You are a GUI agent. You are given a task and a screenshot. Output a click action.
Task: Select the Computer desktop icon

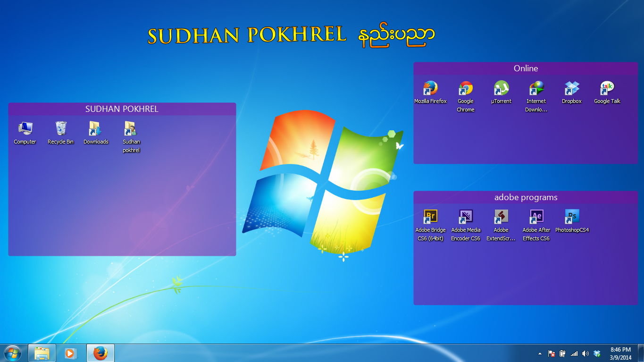coord(25,133)
